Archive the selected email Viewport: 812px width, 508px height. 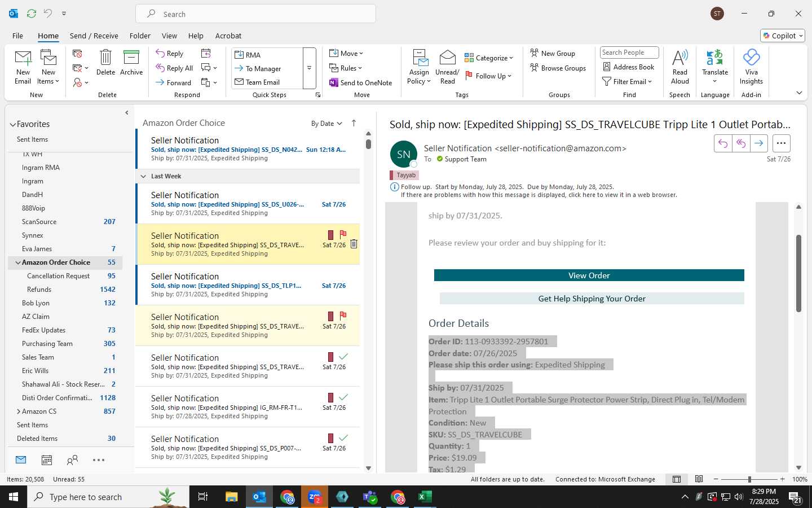pyautogui.click(x=131, y=62)
